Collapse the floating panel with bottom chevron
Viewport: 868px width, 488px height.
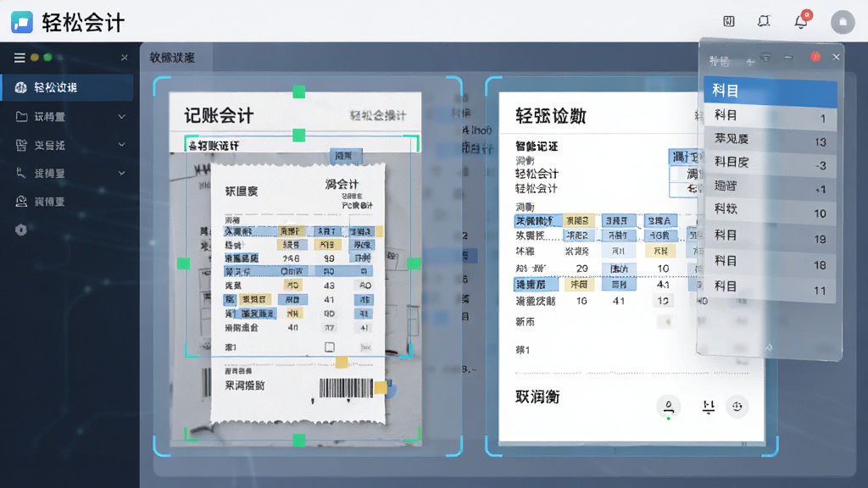pos(769,347)
